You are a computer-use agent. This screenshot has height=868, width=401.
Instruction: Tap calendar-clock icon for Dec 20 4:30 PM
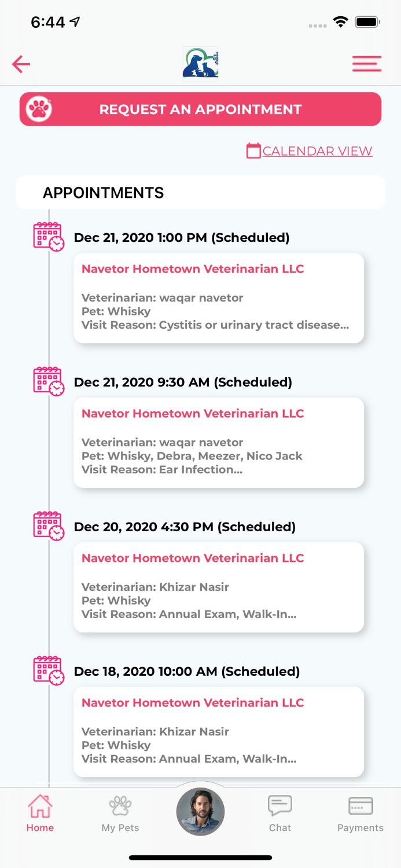click(49, 526)
